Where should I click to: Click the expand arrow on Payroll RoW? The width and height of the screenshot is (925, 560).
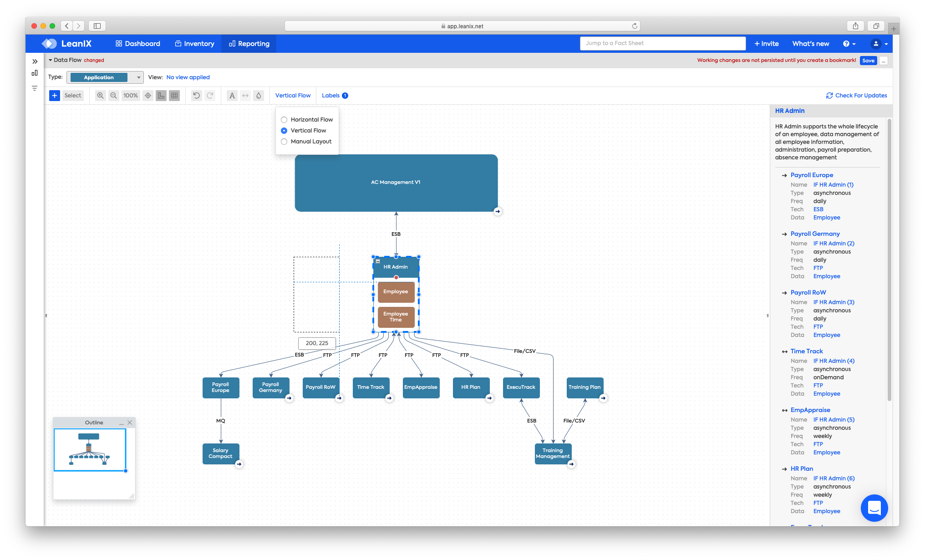pyautogui.click(x=339, y=398)
